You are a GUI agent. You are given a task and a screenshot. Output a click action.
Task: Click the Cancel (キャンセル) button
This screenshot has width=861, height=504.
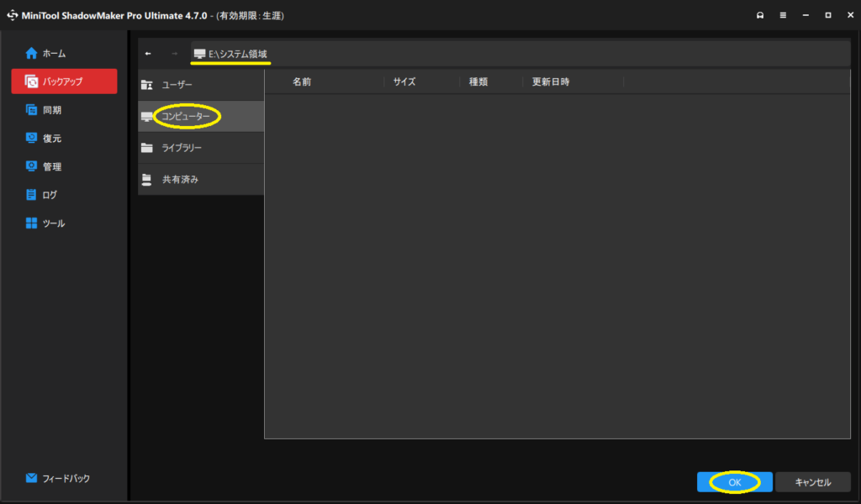(x=813, y=482)
